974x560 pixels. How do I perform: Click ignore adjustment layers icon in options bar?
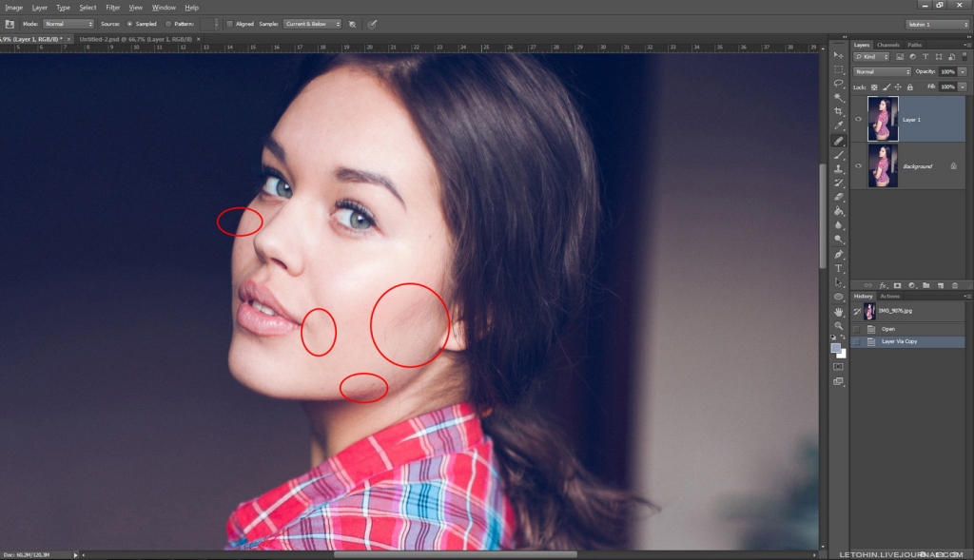click(x=352, y=24)
